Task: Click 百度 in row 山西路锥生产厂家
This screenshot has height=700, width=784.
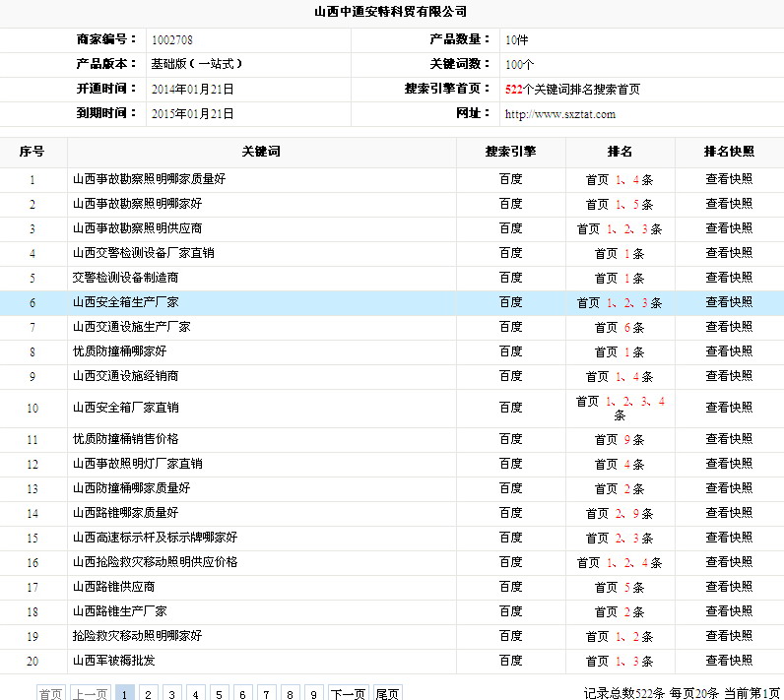Action: coord(510,611)
